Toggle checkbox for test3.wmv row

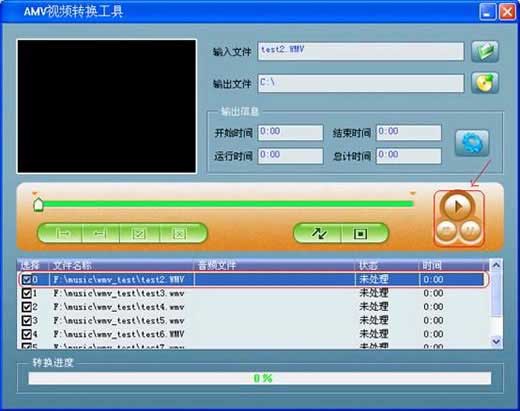point(27,293)
